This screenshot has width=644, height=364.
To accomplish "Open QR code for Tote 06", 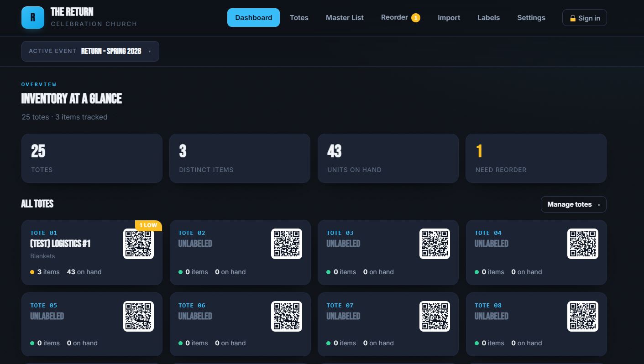I will (x=287, y=316).
